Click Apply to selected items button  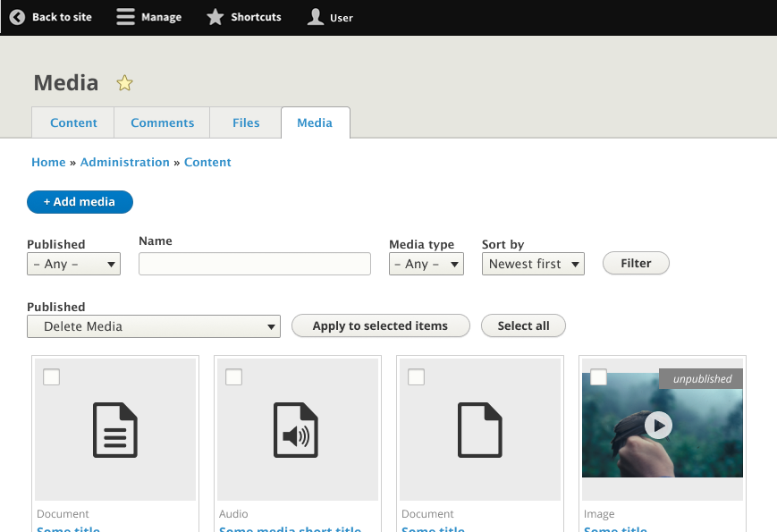381,326
